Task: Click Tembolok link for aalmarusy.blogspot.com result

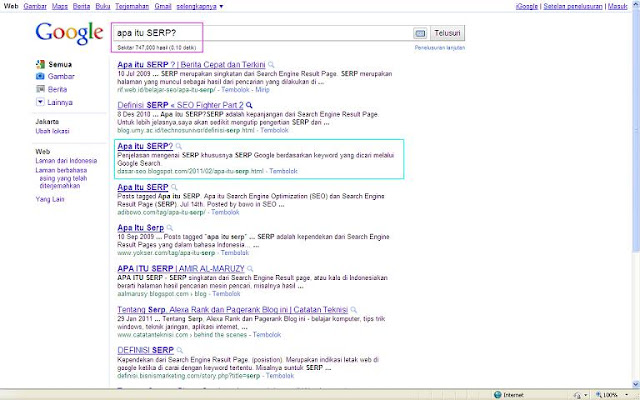Action: coord(227,293)
